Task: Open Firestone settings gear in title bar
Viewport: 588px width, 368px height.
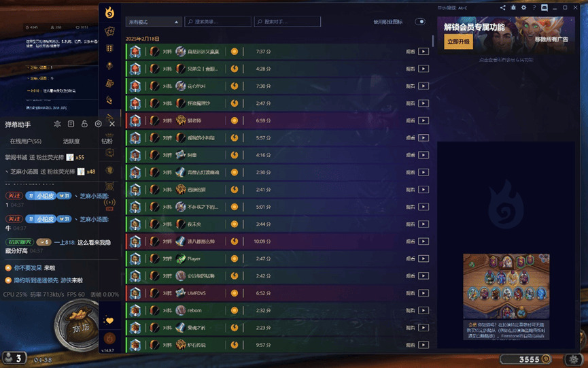Action: tap(523, 8)
